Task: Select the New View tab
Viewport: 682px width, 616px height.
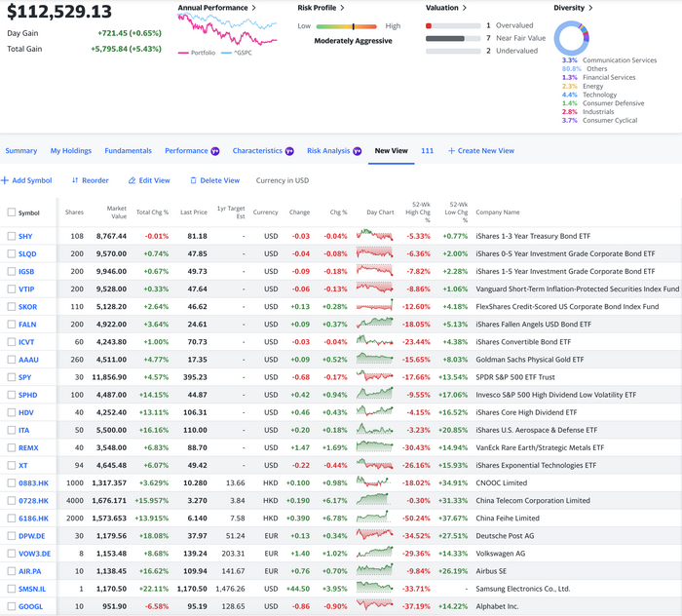Action: [x=391, y=150]
